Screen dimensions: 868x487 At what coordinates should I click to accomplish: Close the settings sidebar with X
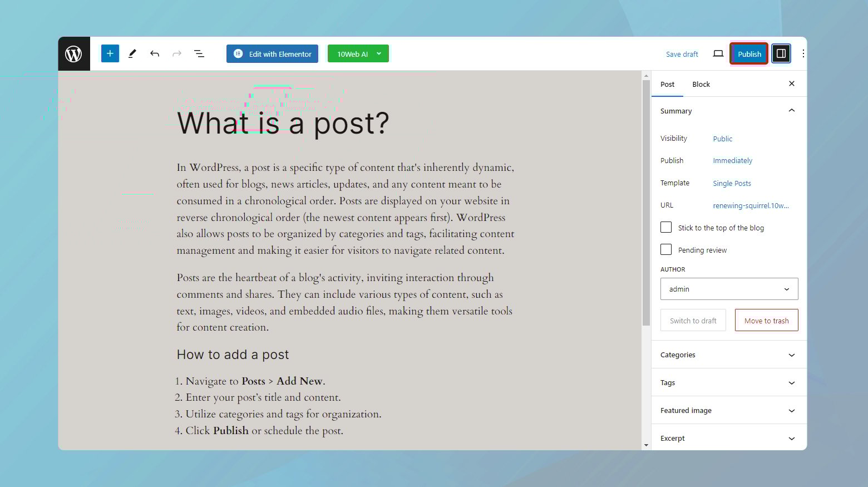click(791, 84)
